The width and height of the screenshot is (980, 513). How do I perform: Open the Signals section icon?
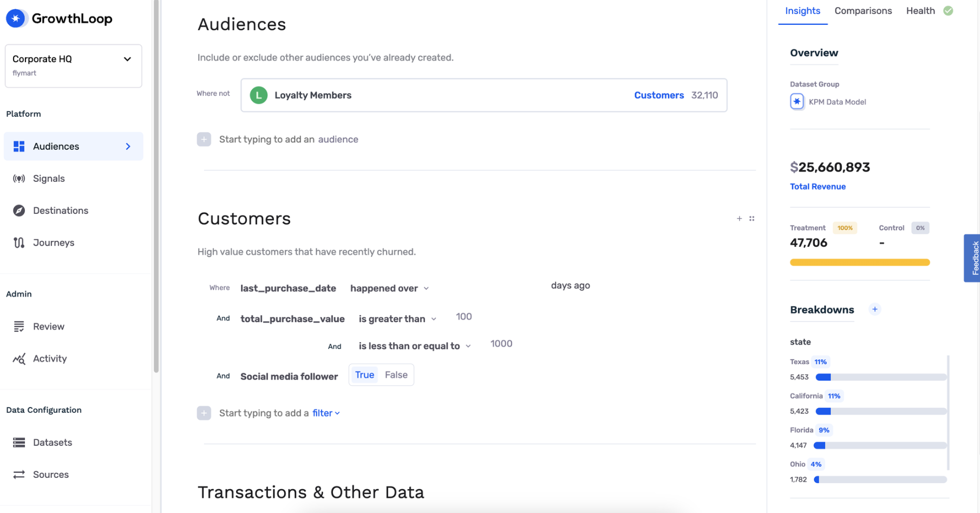pyautogui.click(x=19, y=179)
